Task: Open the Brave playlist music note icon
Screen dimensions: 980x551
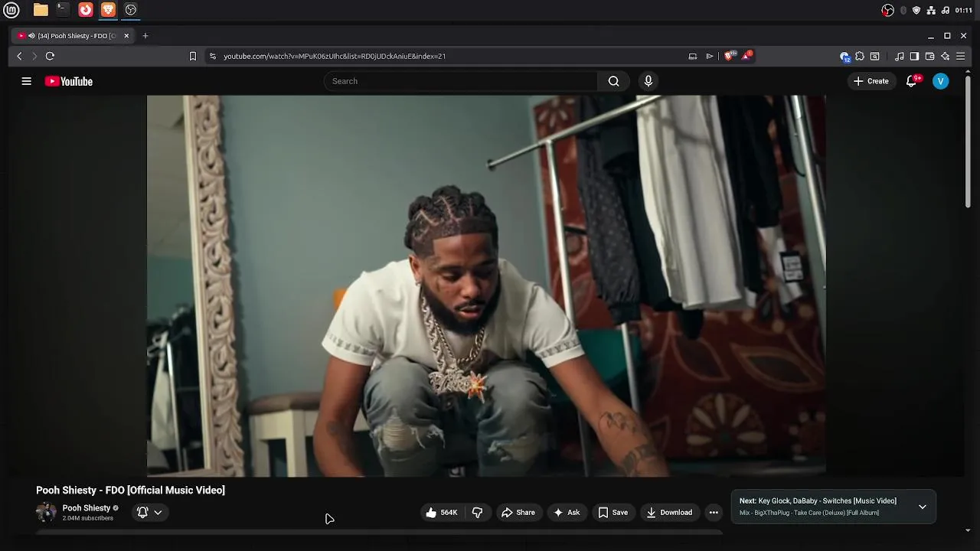Action: coord(900,56)
